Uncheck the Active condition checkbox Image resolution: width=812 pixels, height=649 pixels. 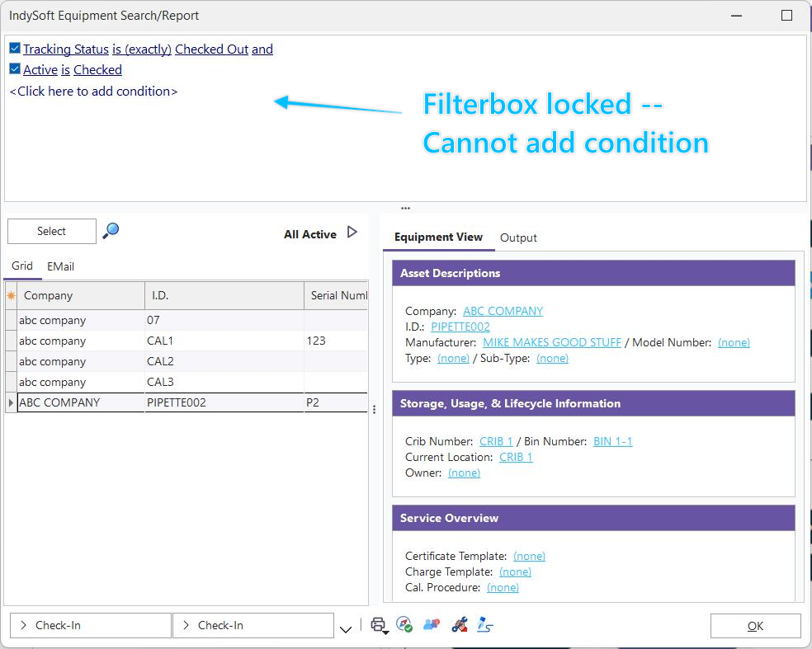15,69
